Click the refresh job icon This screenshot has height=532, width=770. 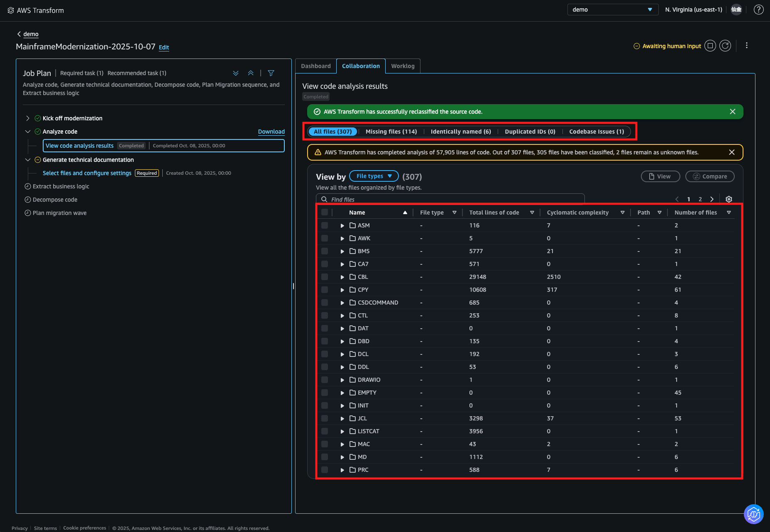(725, 46)
